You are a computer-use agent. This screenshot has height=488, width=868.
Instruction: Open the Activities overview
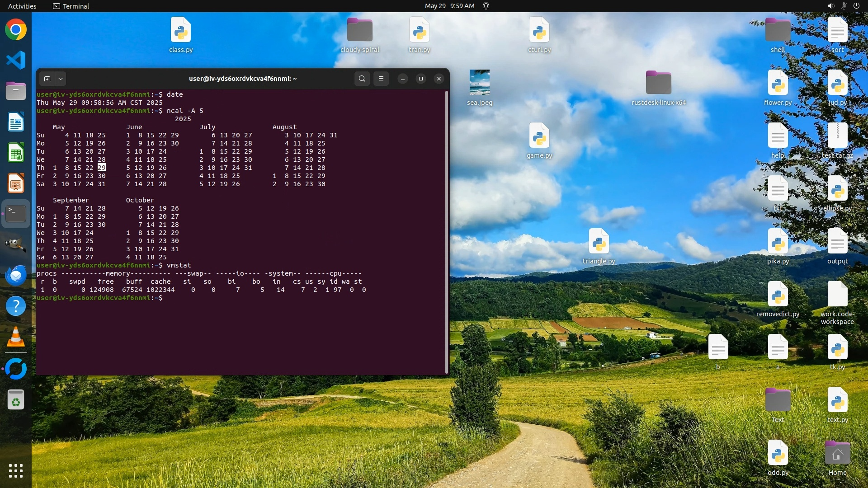pos(22,6)
